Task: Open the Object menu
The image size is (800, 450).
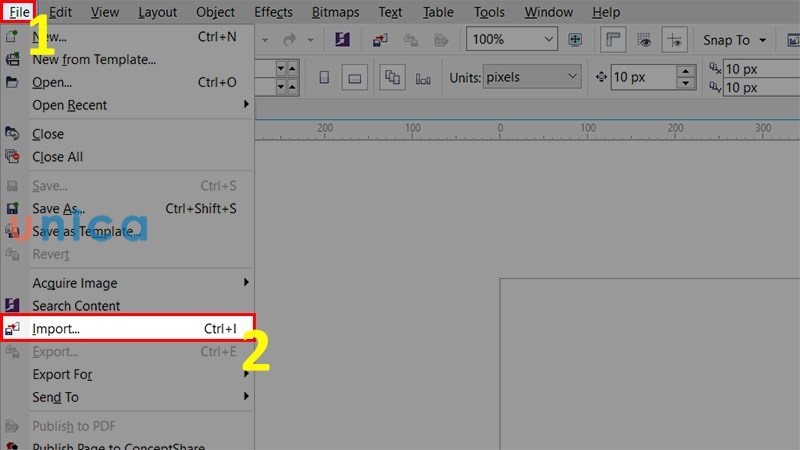Action: [x=215, y=12]
